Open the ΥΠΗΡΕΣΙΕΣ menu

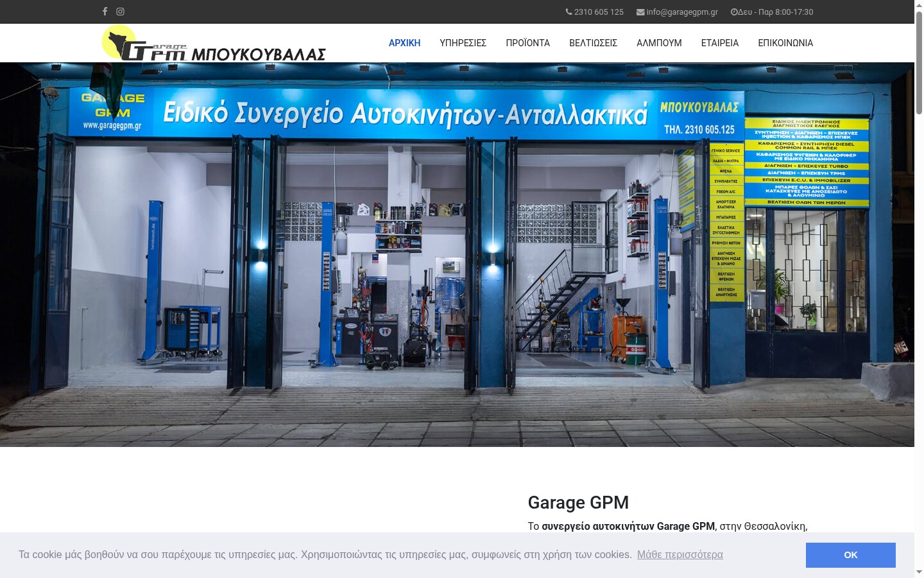pyautogui.click(x=463, y=43)
